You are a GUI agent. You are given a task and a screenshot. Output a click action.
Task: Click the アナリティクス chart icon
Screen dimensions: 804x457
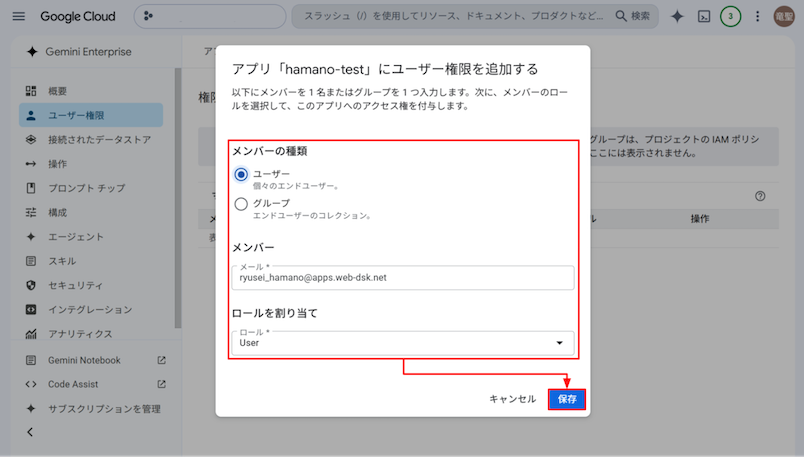click(31, 334)
